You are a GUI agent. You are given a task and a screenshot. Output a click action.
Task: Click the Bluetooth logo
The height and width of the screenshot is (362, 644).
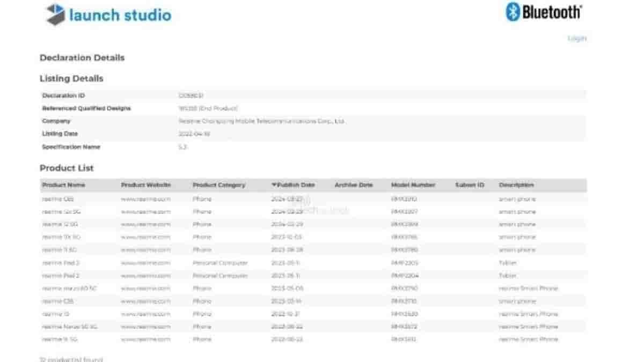pos(544,12)
